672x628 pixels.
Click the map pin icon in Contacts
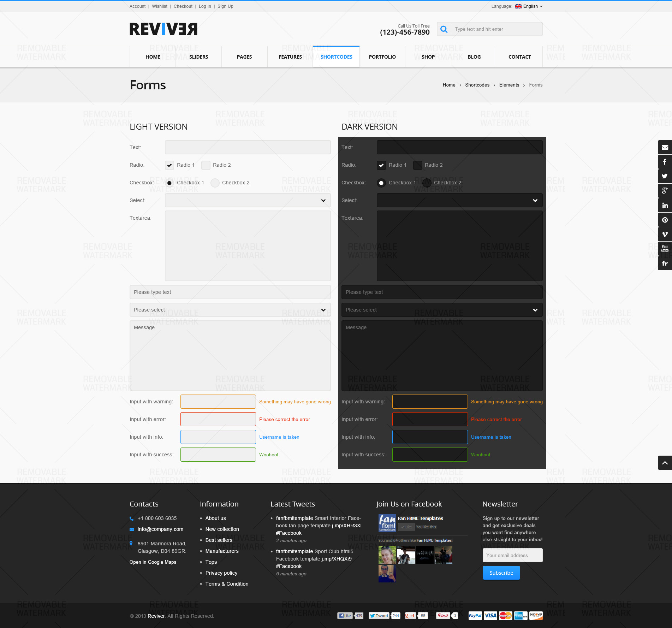[131, 544]
